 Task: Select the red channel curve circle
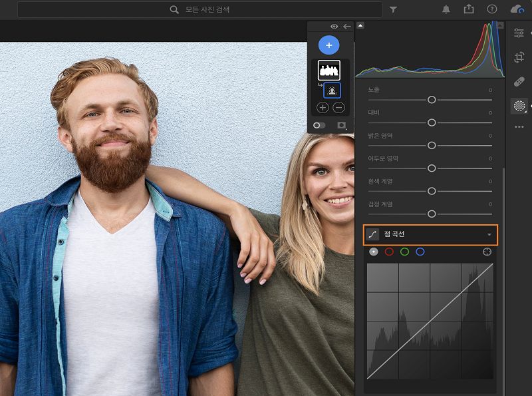(389, 252)
